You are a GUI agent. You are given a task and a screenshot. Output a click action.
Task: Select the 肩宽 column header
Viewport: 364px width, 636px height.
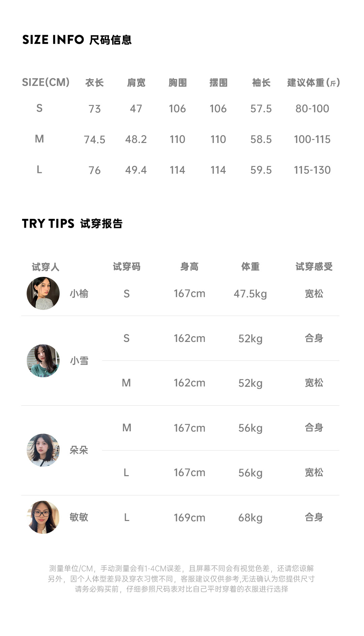click(x=136, y=83)
